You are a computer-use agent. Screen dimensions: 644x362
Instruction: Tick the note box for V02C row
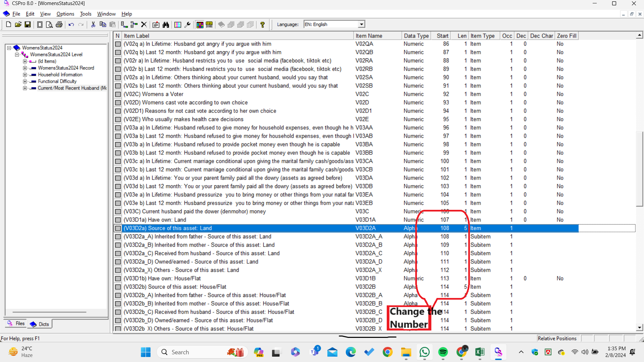click(x=118, y=94)
